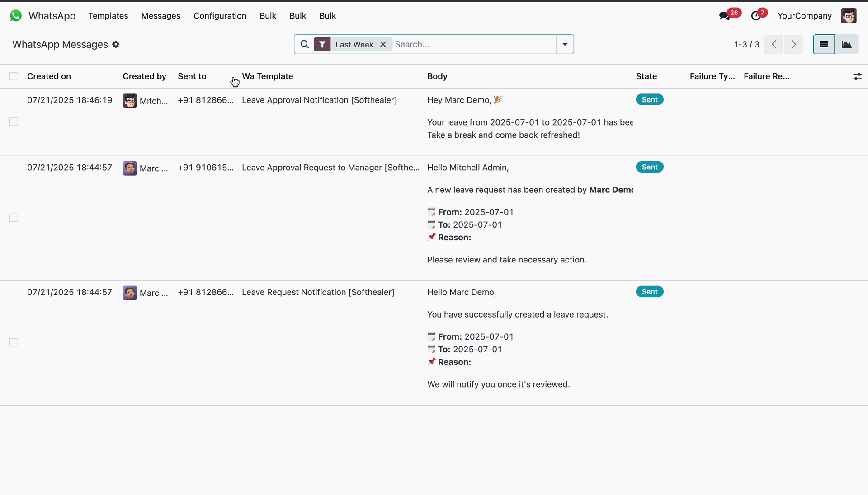Sort by Created on column
This screenshot has height=495, width=868.
[x=49, y=76]
